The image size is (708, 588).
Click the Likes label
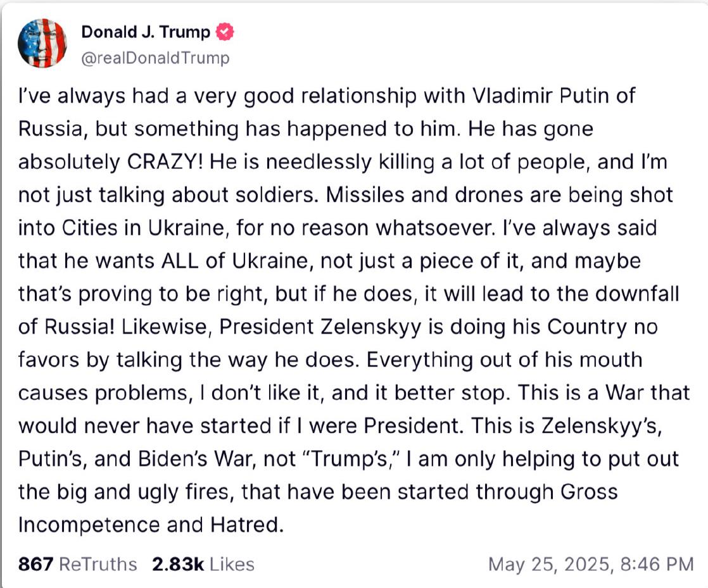232,564
